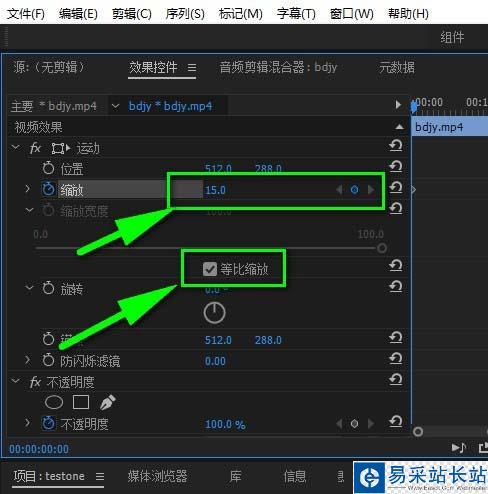Image resolution: width=488 pixels, height=494 pixels.
Task: Toggle the anchor point stopwatch beside 512.0 288.0
Action: (x=48, y=339)
